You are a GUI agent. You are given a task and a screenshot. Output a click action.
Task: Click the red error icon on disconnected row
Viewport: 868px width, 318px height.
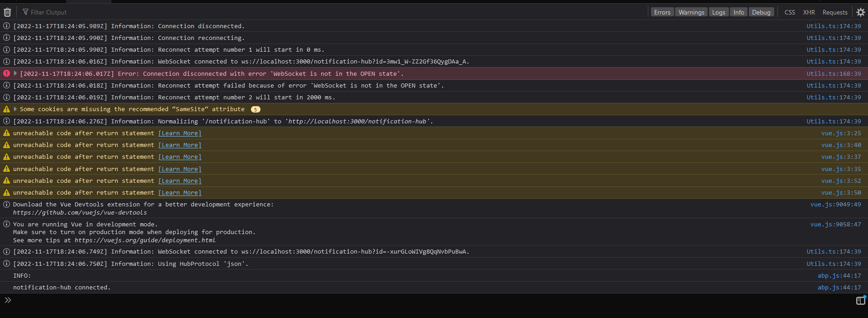tap(7, 73)
